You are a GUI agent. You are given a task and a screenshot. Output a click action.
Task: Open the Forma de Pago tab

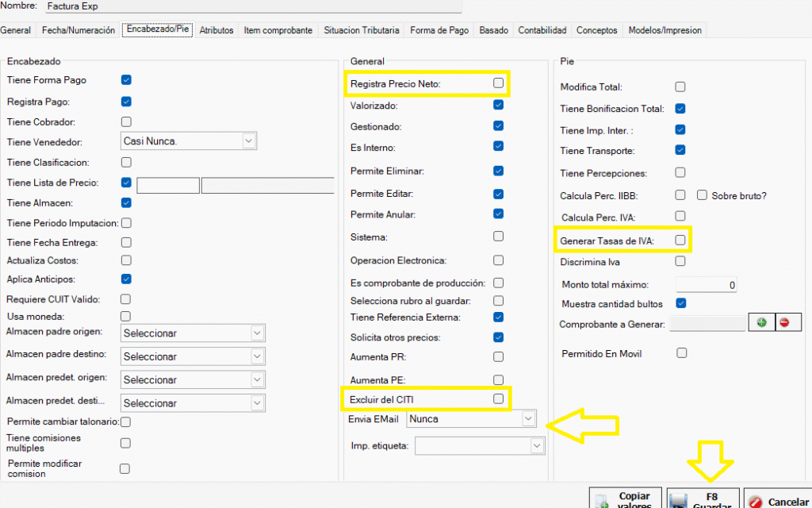point(439,30)
